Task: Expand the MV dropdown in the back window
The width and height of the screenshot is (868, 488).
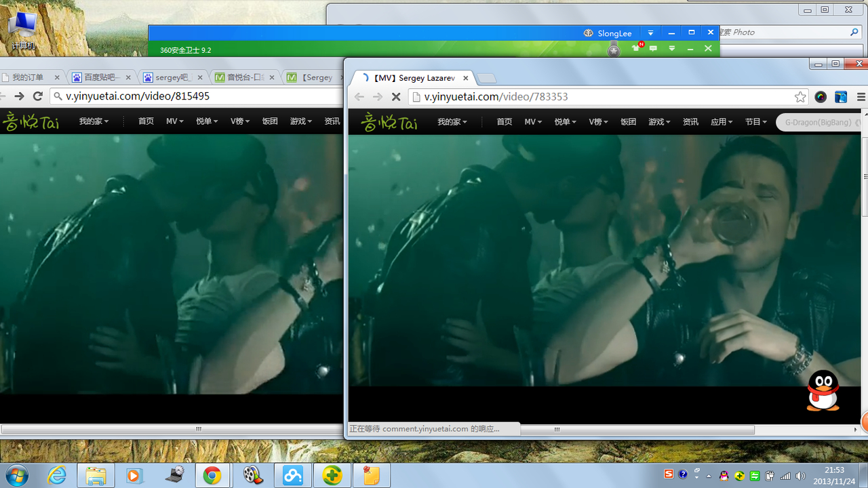Action: pos(174,121)
